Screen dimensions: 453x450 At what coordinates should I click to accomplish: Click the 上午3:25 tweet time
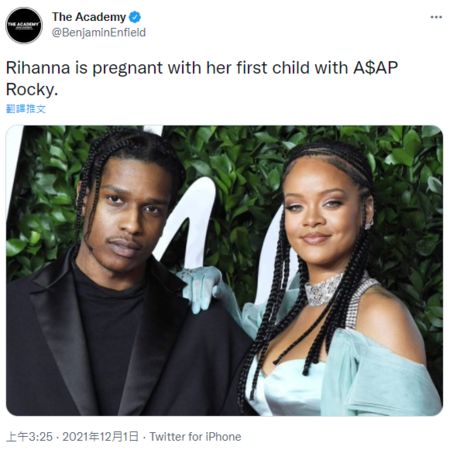[x=29, y=436]
